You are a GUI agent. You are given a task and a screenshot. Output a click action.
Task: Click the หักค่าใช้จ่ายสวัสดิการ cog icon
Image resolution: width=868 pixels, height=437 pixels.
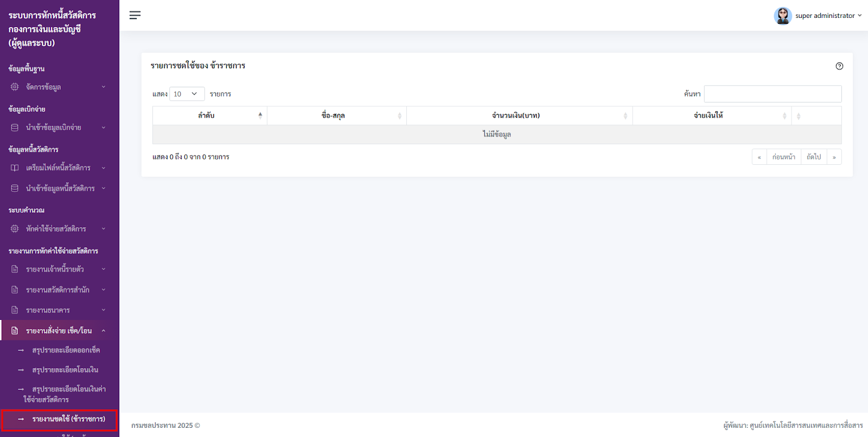[x=15, y=229]
